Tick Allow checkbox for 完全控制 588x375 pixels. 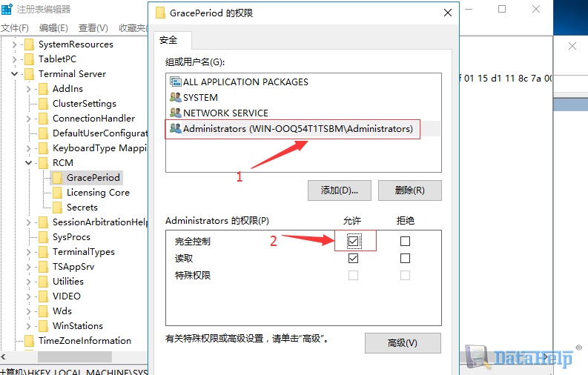pyautogui.click(x=353, y=241)
